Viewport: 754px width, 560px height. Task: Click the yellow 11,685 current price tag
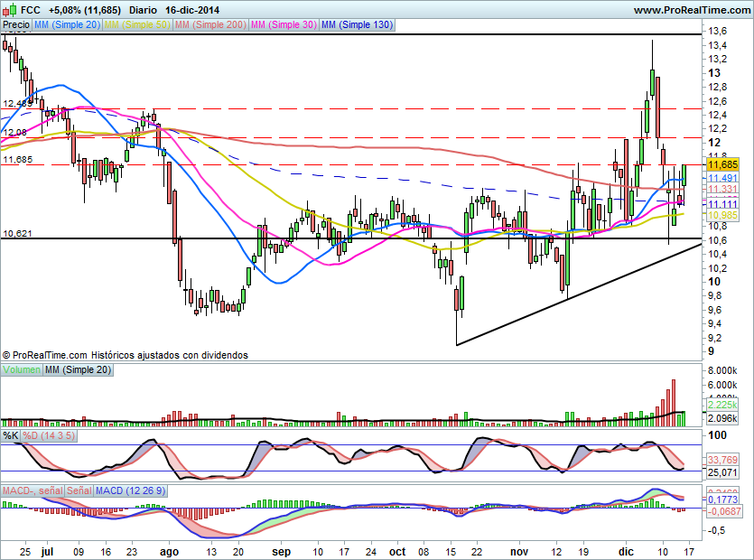pos(723,166)
